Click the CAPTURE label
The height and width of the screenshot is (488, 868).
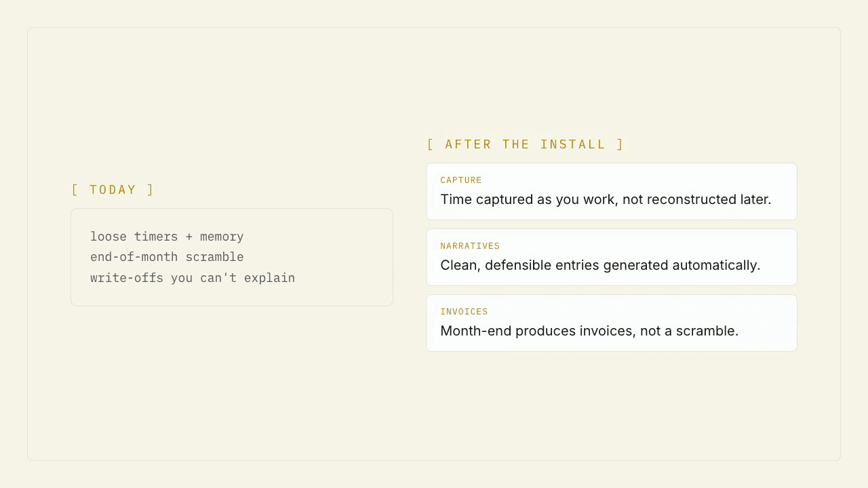click(x=461, y=180)
